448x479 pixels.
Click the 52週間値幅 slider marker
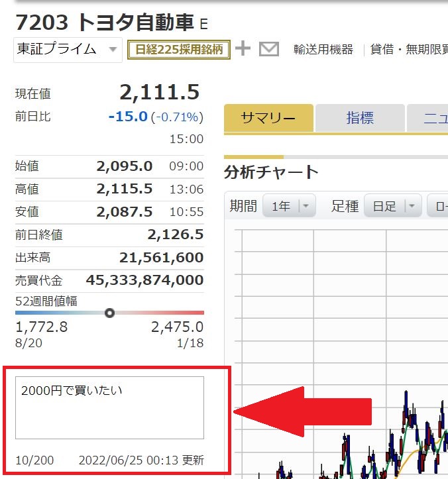(x=109, y=313)
